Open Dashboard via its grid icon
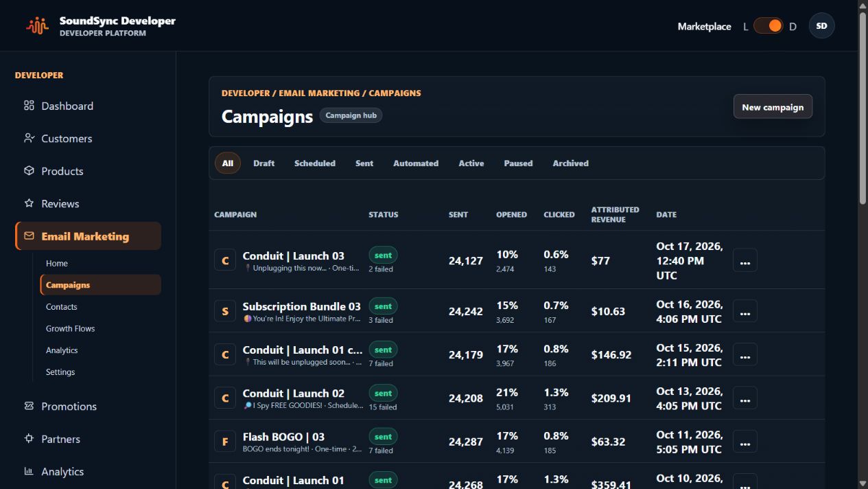 click(x=29, y=106)
